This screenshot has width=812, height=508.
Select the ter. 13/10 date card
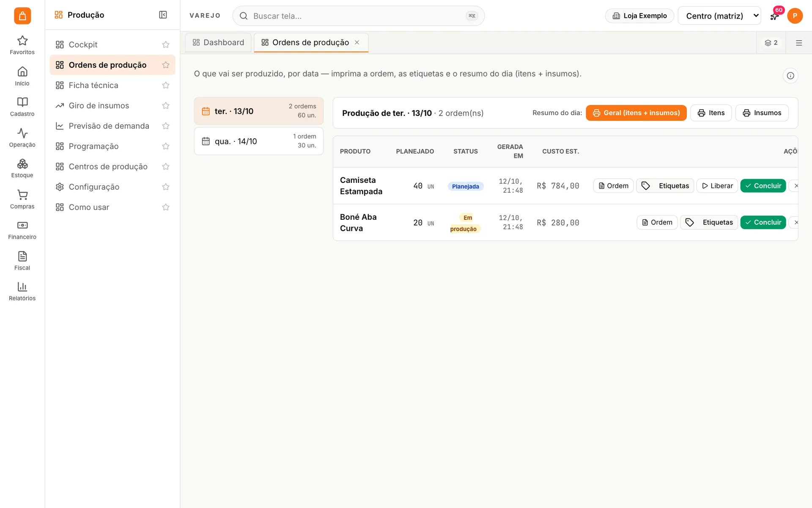tap(259, 111)
